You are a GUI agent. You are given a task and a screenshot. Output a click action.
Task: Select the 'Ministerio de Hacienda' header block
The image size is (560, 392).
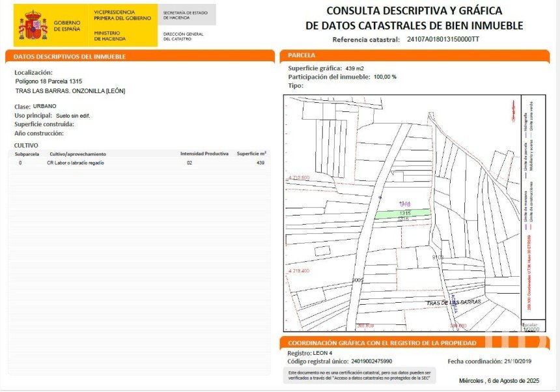pos(113,35)
